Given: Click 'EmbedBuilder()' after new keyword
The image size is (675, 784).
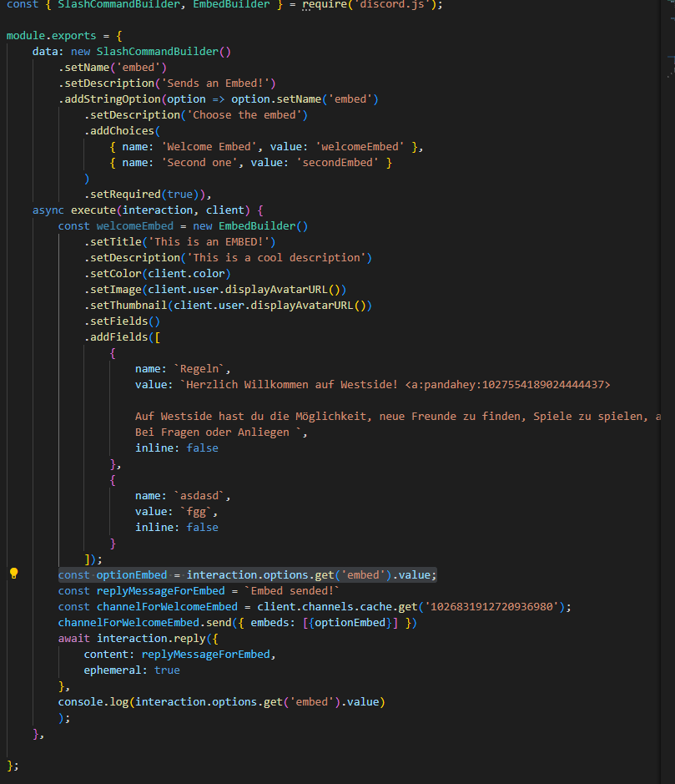Looking at the screenshot, I should click(264, 226).
